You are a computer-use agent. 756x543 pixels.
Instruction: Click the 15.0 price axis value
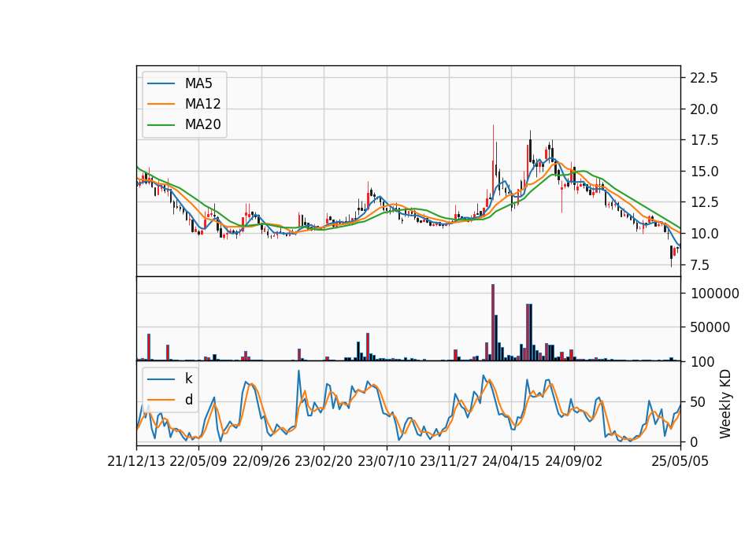704,172
